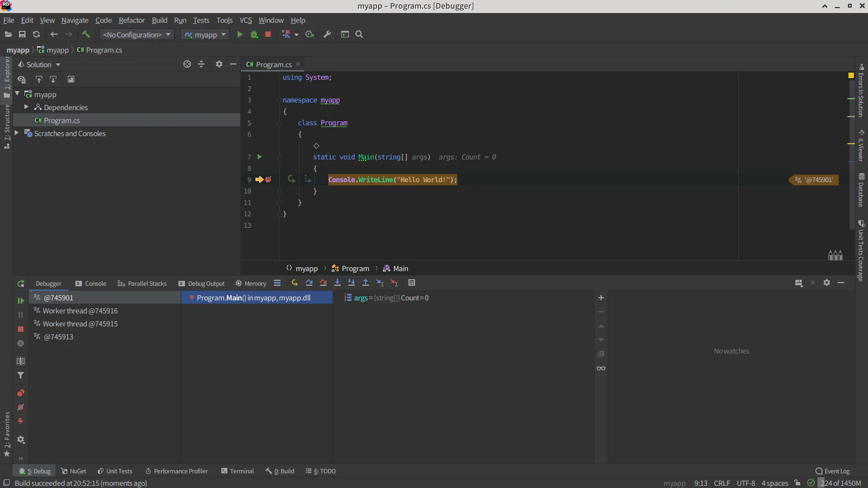Click the green Run button in toolbar
Image resolution: width=868 pixels, height=488 pixels.
point(240,34)
